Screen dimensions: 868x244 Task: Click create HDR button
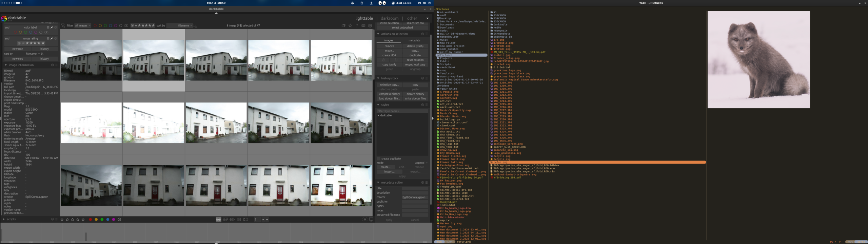[x=389, y=55]
